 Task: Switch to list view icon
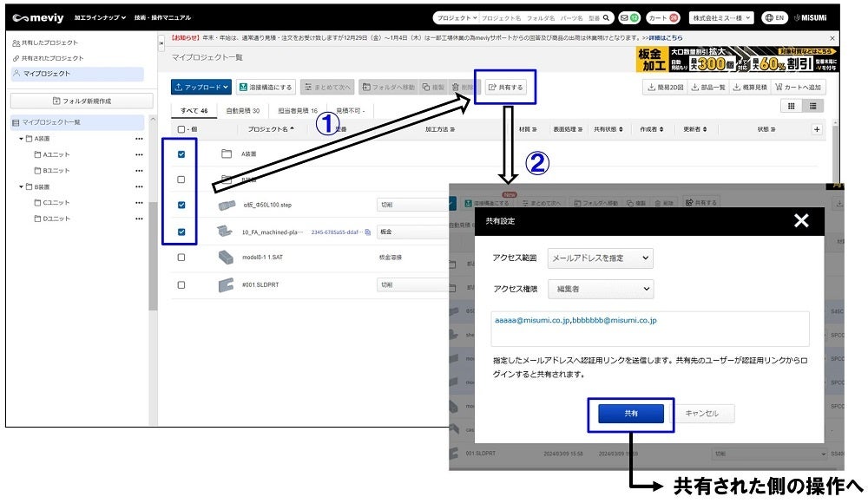(812, 106)
